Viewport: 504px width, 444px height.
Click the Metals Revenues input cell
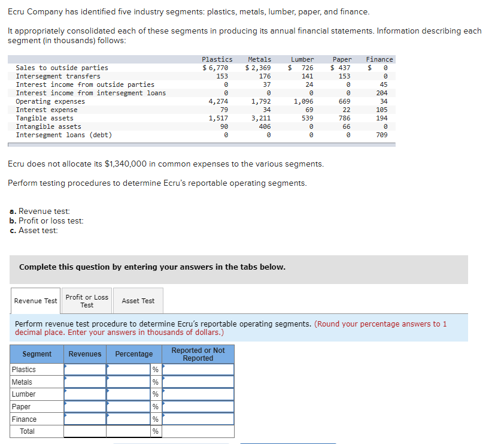(x=84, y=382)
